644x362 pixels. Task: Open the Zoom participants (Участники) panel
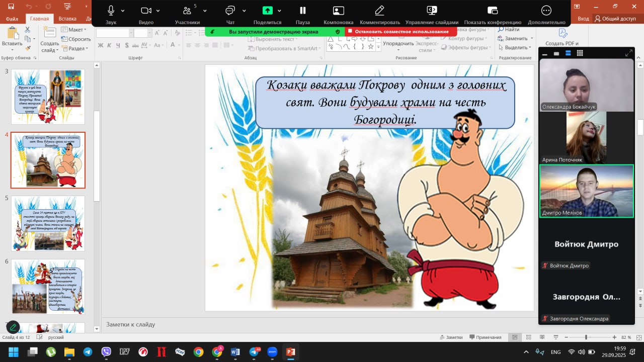coord(187,11)
